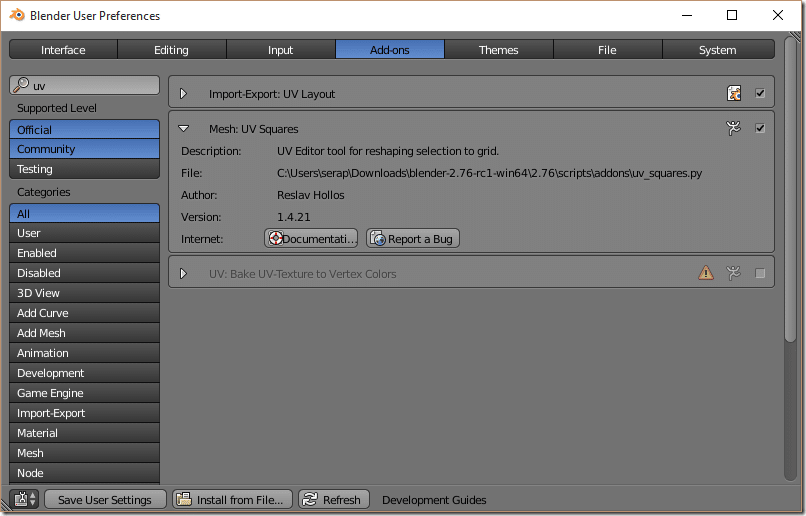Open the editor type selector icon
This screenshot has width=806, height=516.
pyautogui.click(x=25, y=499)
